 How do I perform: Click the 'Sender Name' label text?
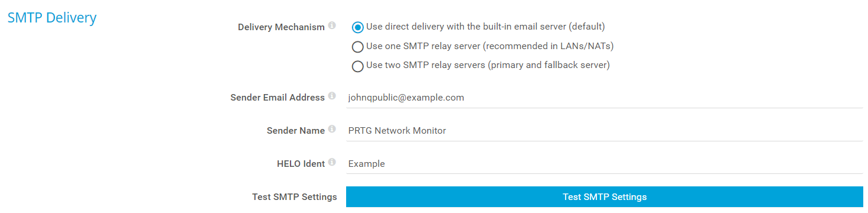coord(296,131)
